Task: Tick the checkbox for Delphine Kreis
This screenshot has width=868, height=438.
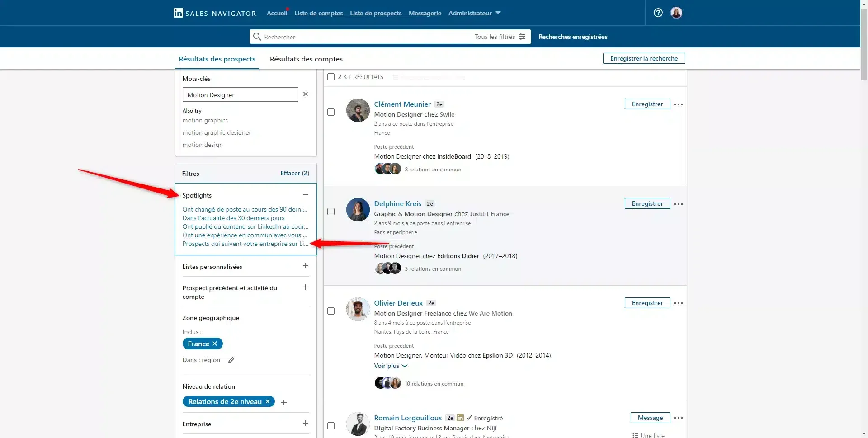Action: [331, 212]
